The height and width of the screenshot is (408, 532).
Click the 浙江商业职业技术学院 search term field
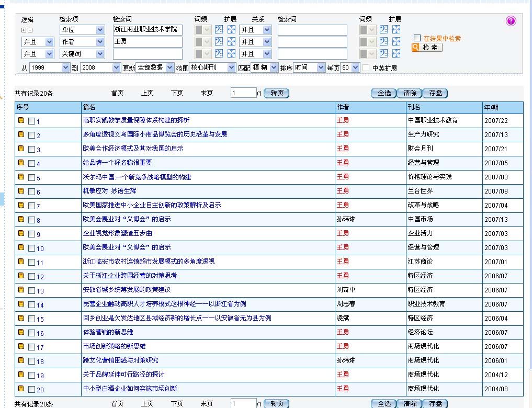click(x=148, y=30)
